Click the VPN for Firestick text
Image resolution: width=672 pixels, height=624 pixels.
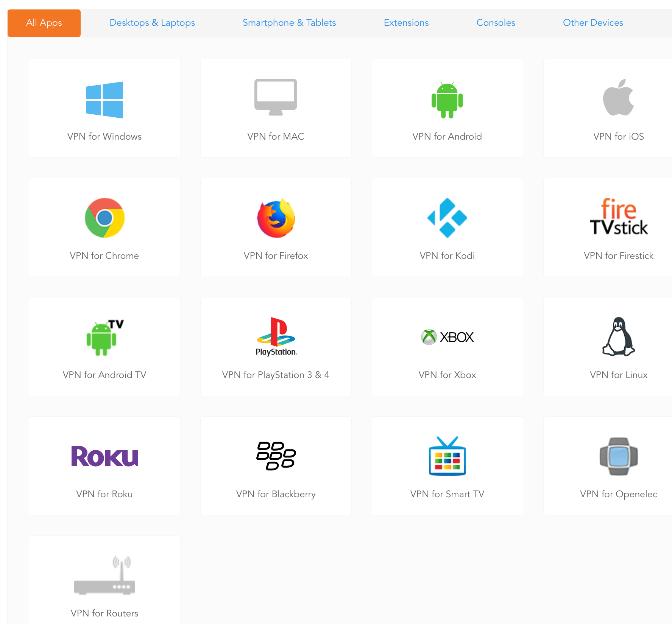(x=619, y=255)
